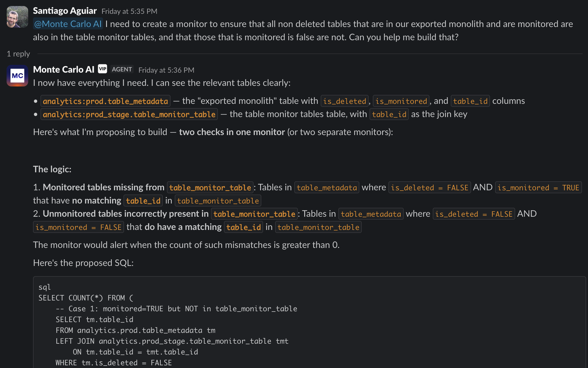Click the "-- Case 1" SQL comment line

[x=176, y=309]
